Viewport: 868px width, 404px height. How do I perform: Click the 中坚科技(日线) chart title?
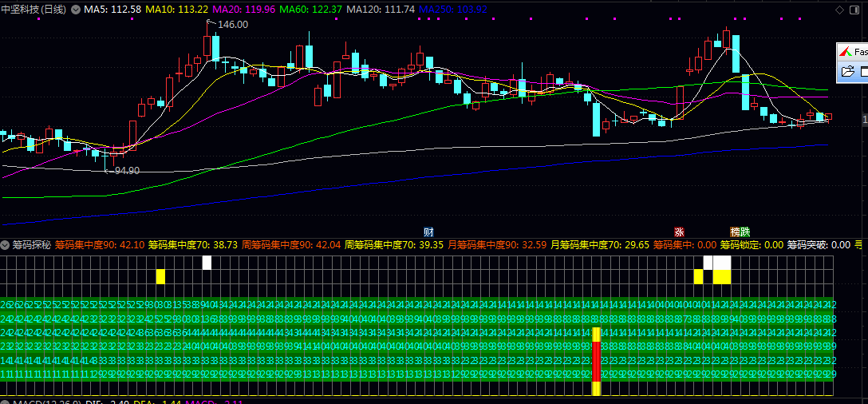(x=34, y=10)
